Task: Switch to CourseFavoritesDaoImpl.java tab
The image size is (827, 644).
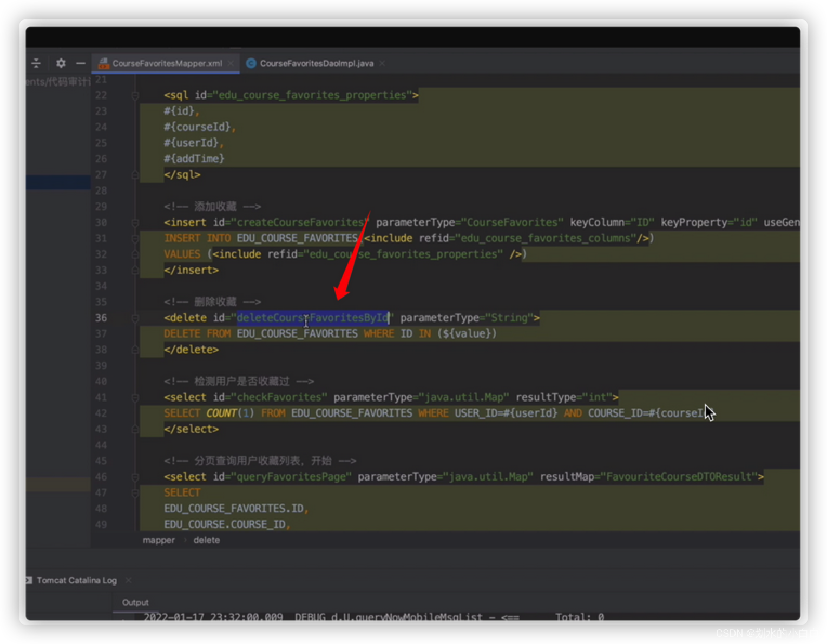Action: click(x=317, y=63)
